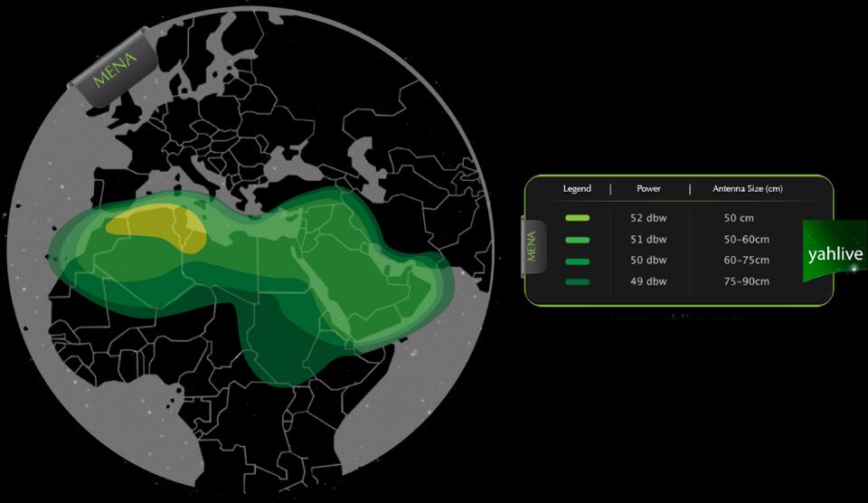Screen dimensions: 868x503
Task: Select the 51 dbw power value
Action: pyautogui.click(x=648, y=240)
